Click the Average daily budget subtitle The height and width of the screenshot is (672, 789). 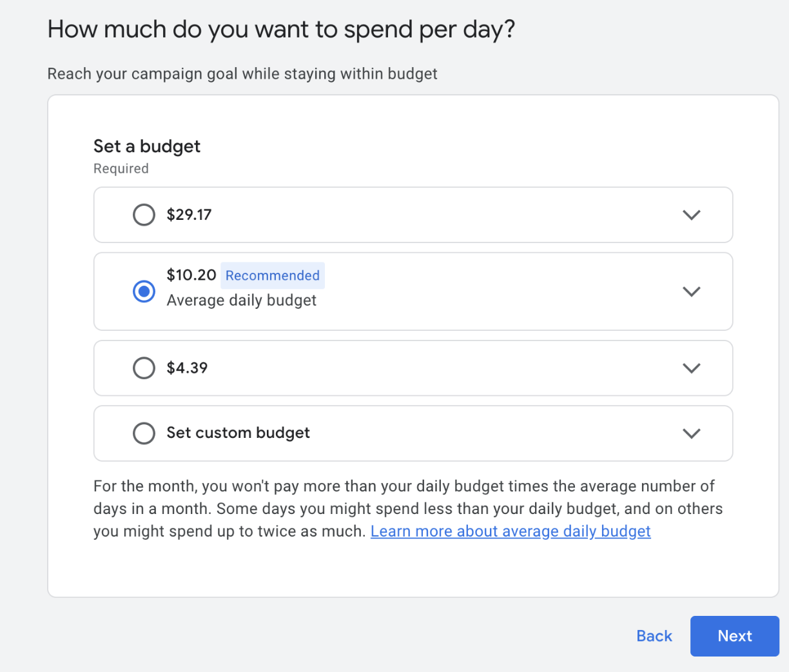pos(241,301)
